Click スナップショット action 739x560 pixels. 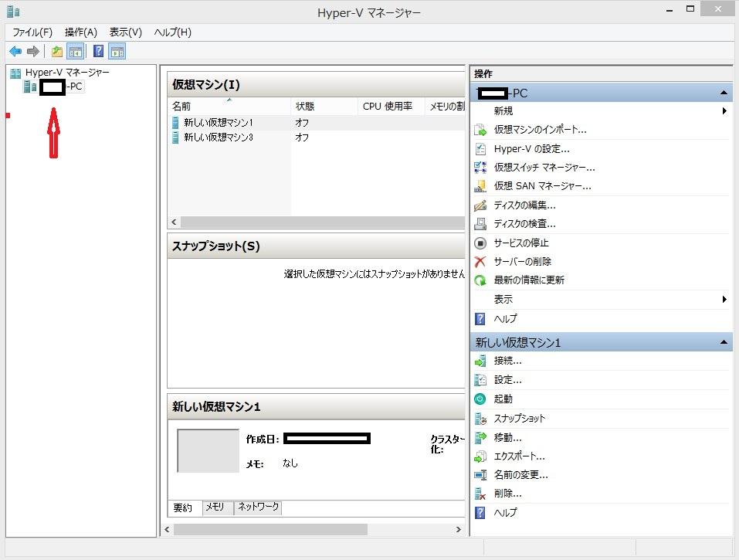520,418
